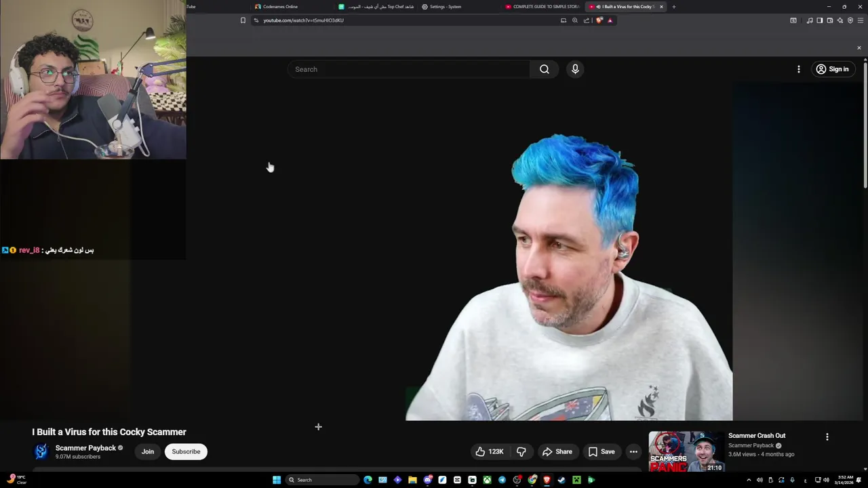This screenshot has height=488, width=868.
Task: Open Brave VPN shield icon
Action: [850, 20]
